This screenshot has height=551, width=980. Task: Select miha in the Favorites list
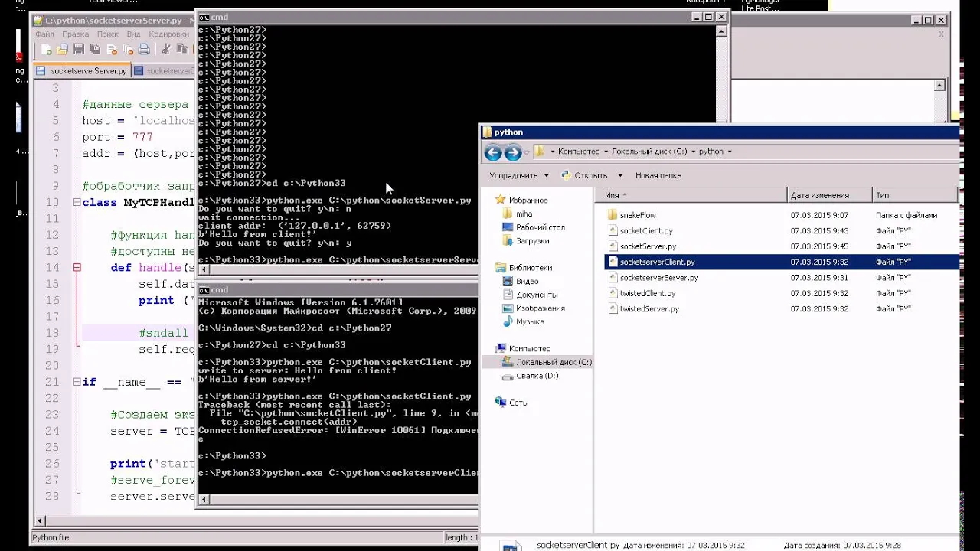pos(524,214)
